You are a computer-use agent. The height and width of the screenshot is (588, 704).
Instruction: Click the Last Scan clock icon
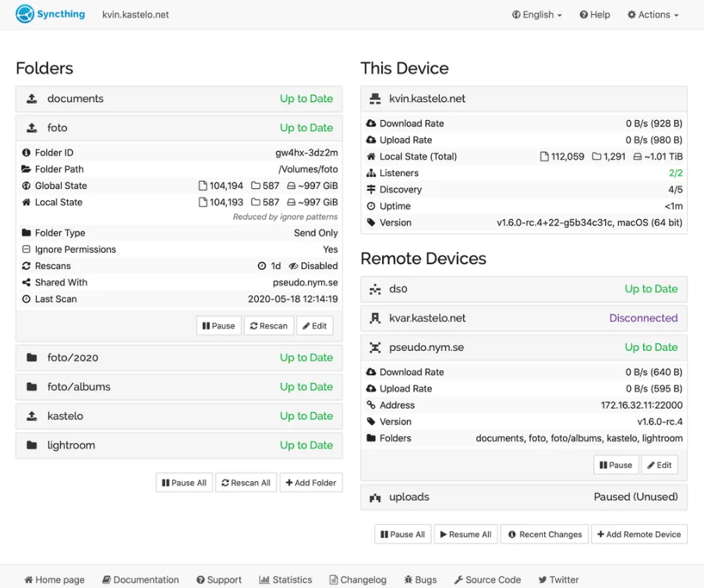26,299
